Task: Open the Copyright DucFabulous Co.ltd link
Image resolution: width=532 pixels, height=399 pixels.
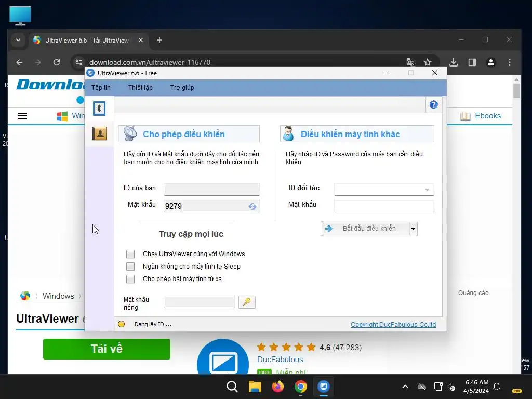Action: tap(393, 324)
